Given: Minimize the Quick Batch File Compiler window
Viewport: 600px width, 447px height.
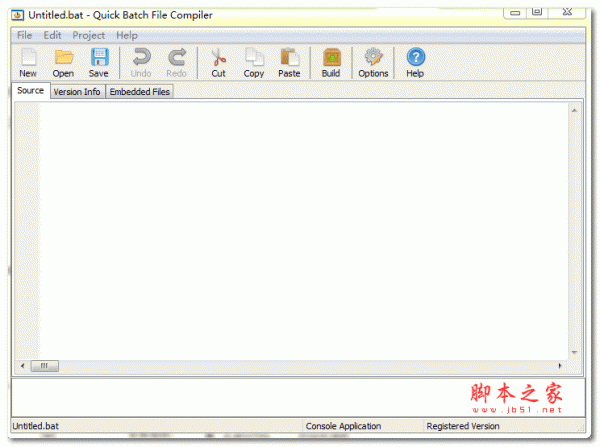Looking at the screenshot, I should click(x=515, y=12).
